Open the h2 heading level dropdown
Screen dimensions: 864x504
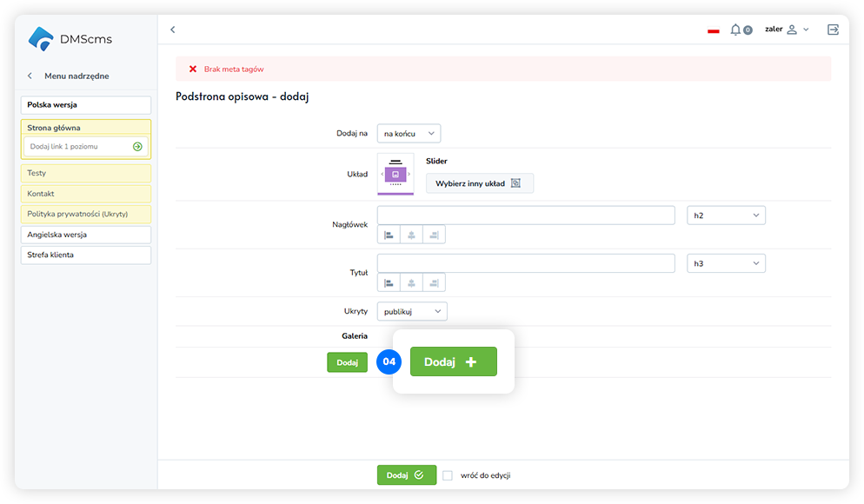(727, 216)
